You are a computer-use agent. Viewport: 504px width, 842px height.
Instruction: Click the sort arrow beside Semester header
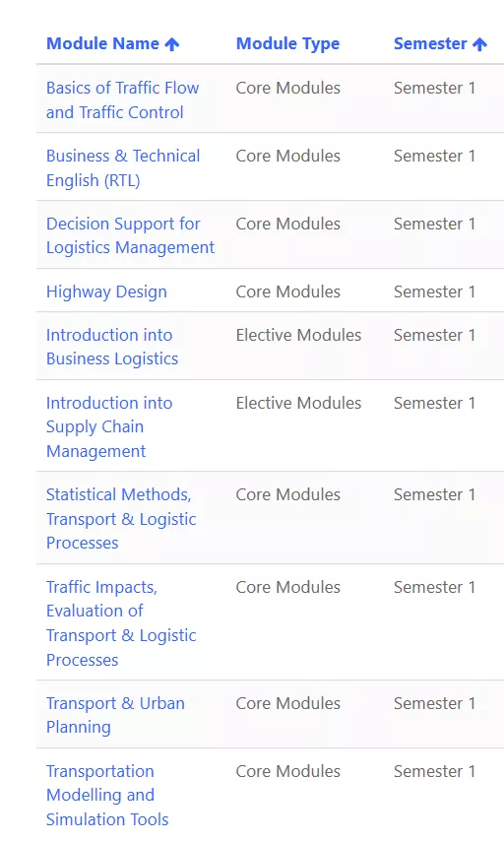click(479, 44)
